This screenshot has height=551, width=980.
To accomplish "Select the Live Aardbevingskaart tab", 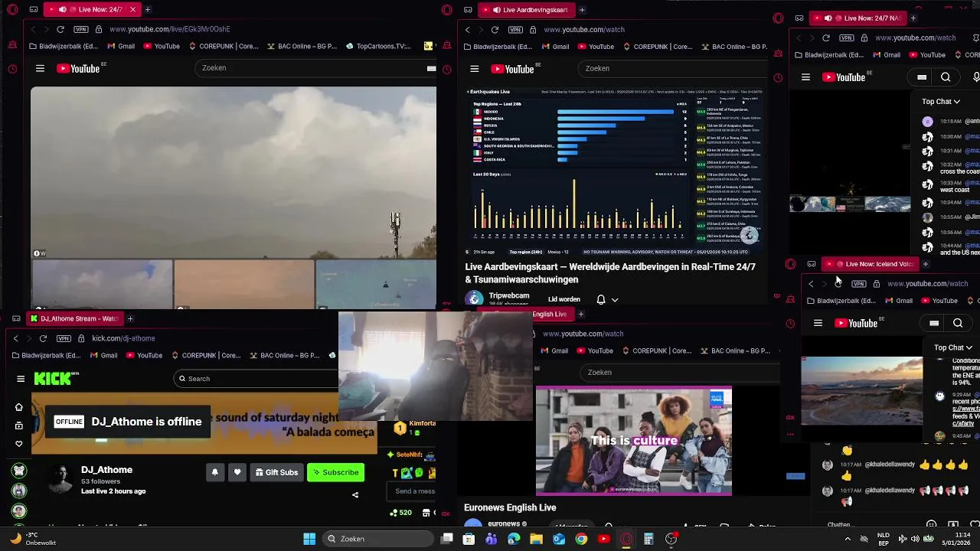I will coord(527,10).
